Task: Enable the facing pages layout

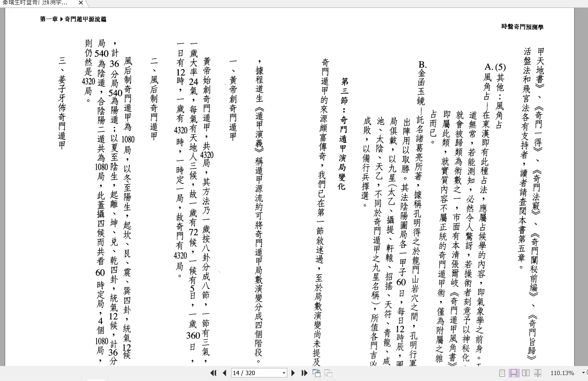Action: pyautogui.click(x=525, y=373)
